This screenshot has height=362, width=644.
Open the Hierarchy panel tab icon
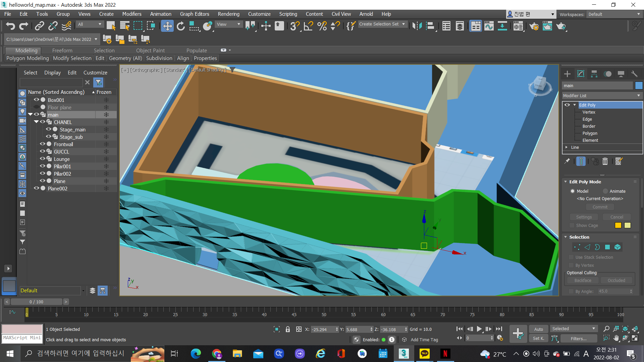[x=594, y=74]
